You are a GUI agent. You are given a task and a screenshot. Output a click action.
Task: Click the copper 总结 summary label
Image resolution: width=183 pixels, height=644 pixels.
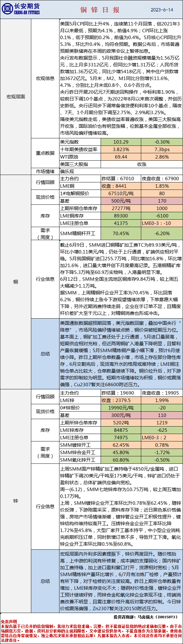coord(45,354)
